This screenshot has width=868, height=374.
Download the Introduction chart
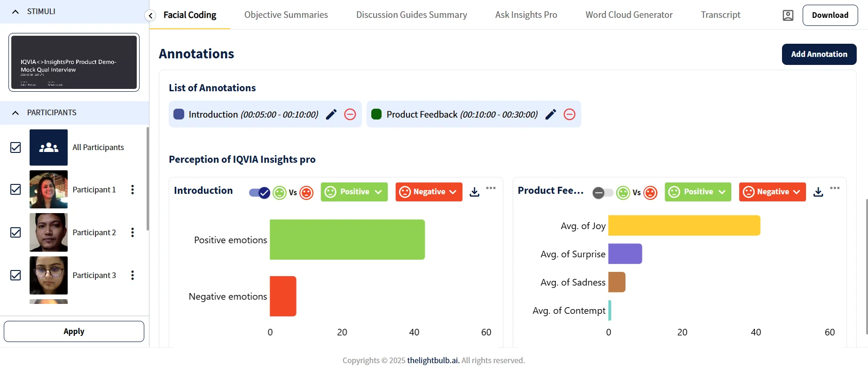475,192
